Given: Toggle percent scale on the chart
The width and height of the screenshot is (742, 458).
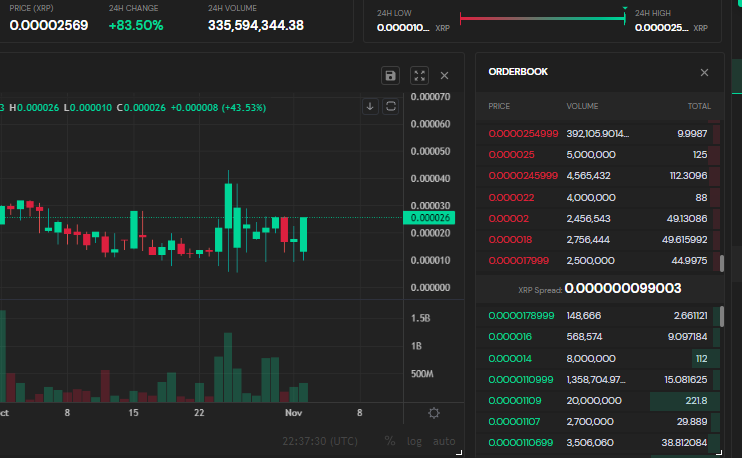Looking at the screenshot, I should [390, 441].
